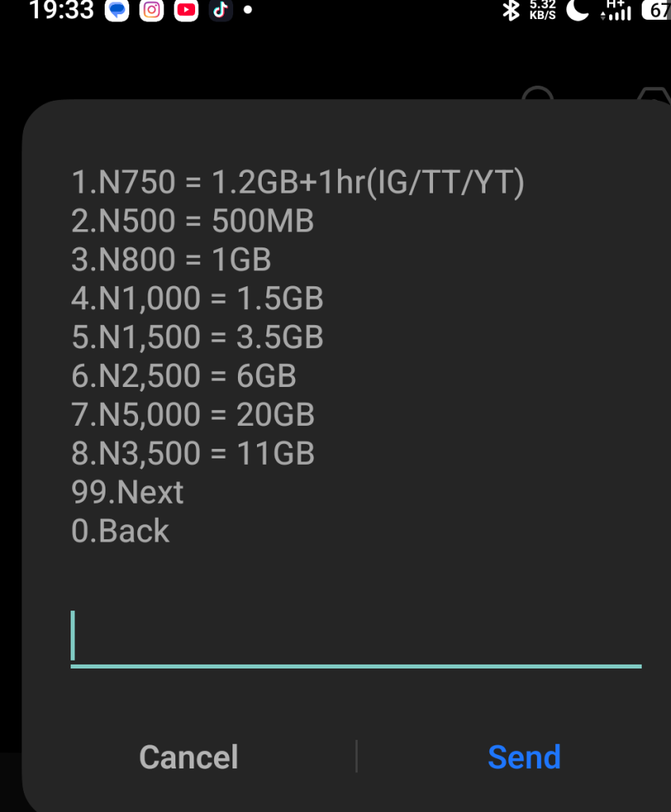Image resolution: width=671 pixels, height=812 pixels.
Task: Tap the Messages notification icon in status bar
Action: click(x=117, y=10)
